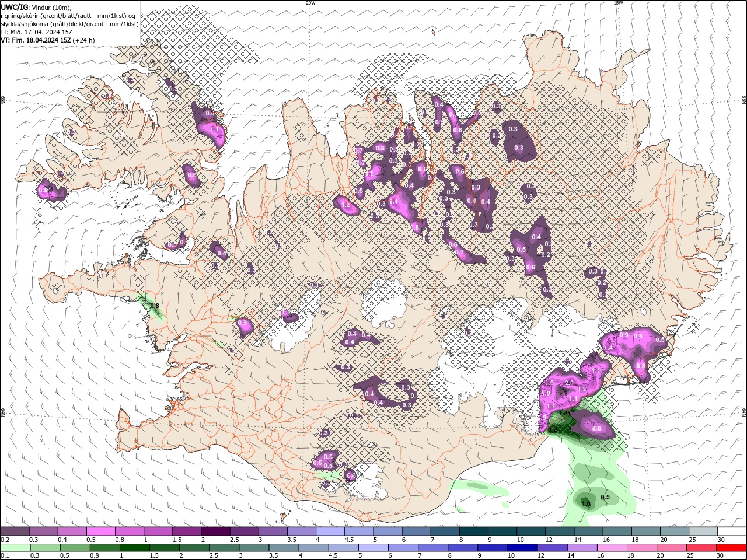Click the '0.5' value in the green rain area offshore
Viewport: 747px width, 560px height.
605,497
